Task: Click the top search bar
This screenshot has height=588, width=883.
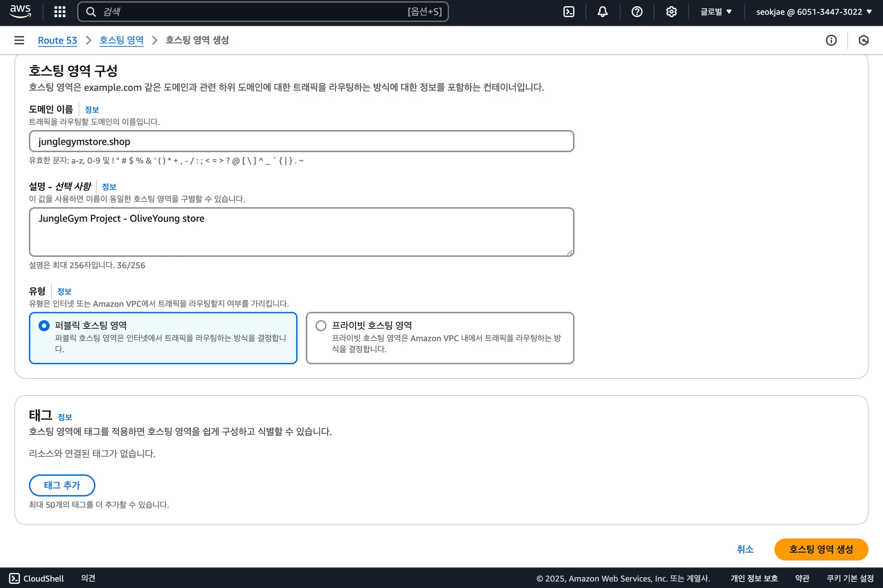Action: [263, 12]
